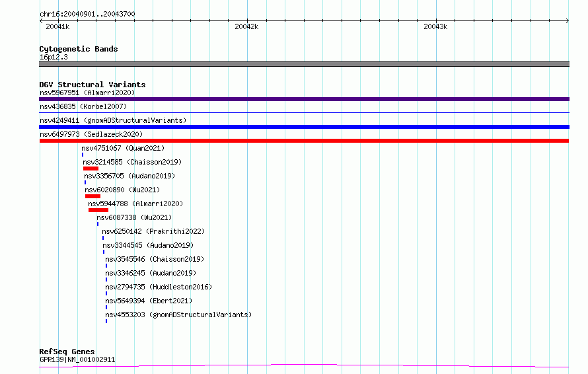This screenshot has height=374, width=588.
Task: Open nsv6020890 (Wu2021) variant label
Action: point(122,190)
